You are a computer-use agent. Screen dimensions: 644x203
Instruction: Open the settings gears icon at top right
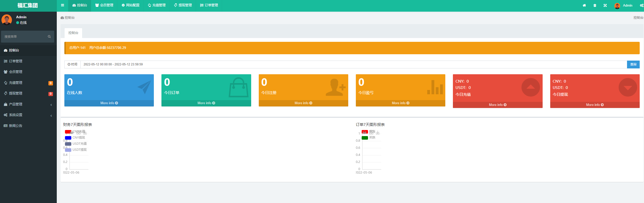click(641, 5)
